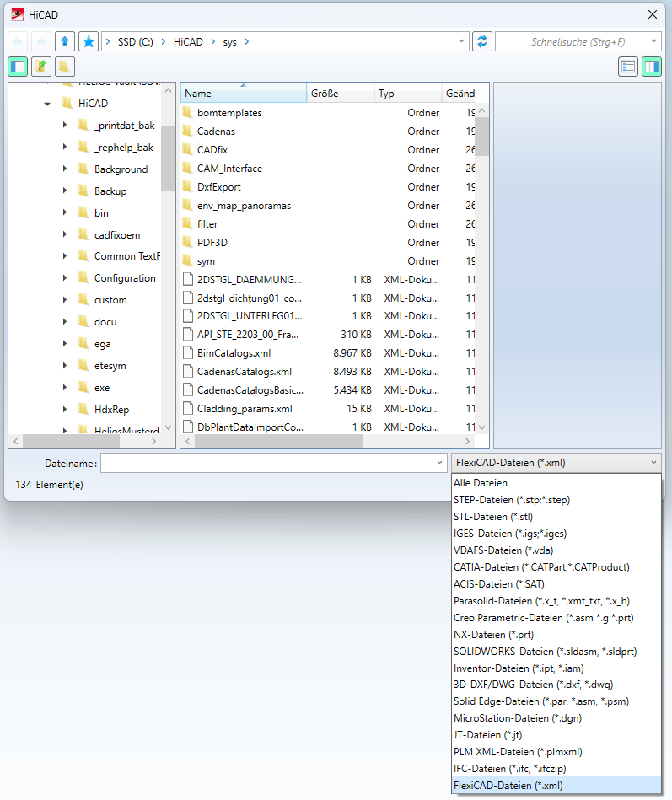The image size is (672, 800).
Task: Click the folder with green arrow icon
Action: (x=41, y=67)
